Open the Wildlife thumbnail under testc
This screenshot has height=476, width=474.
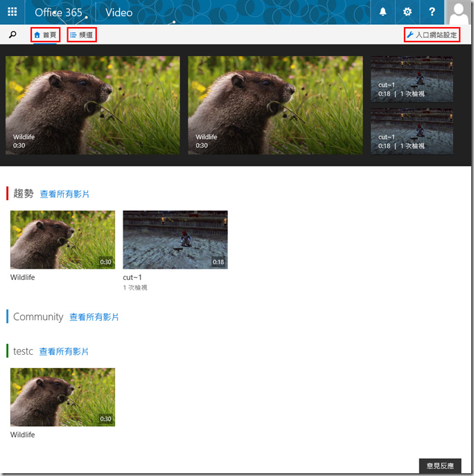pyautogui.click(x=62, y=397)
